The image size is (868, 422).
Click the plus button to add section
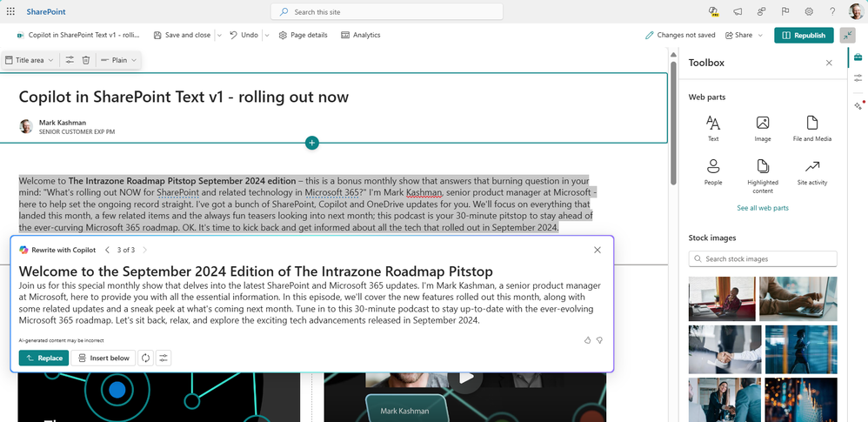tap(312, 143)
